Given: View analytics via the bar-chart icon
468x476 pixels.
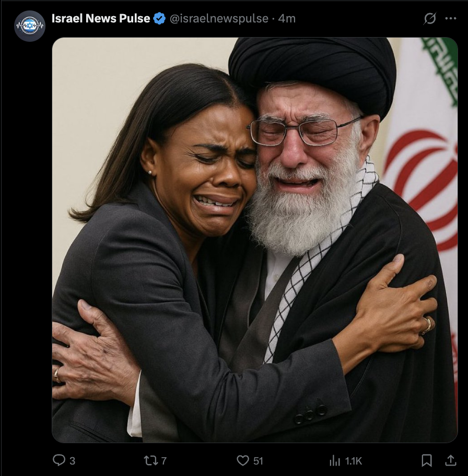Looking at the screenshot, I should click(x=335, y=460).
